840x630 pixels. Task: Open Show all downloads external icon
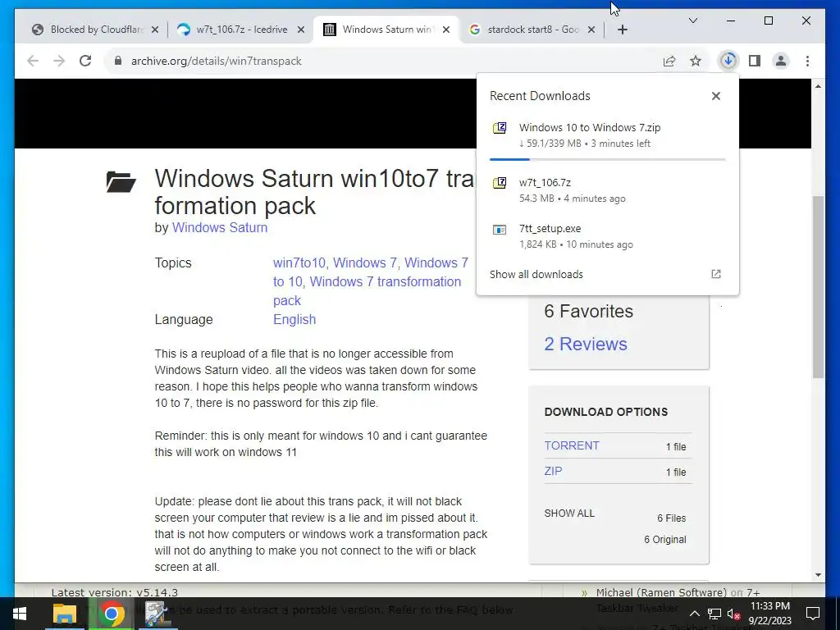tap(715, 274)
